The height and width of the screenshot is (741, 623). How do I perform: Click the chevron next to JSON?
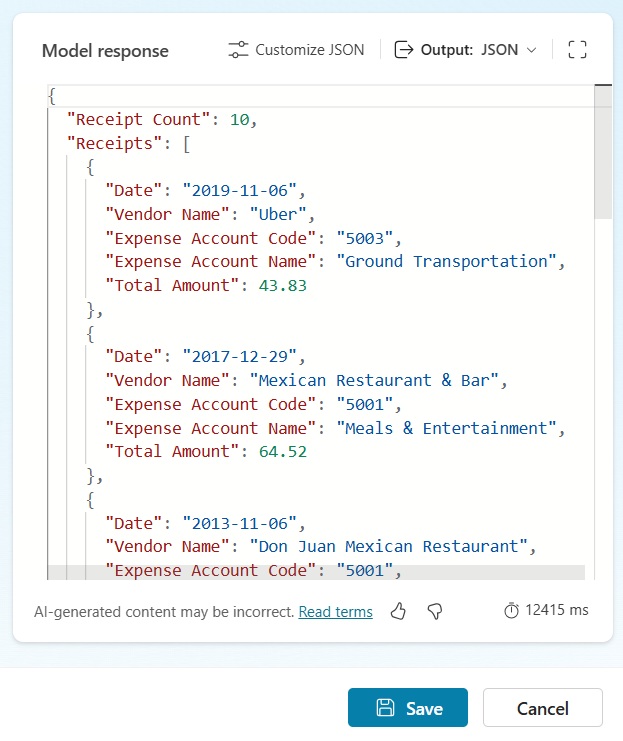point(531,50)
